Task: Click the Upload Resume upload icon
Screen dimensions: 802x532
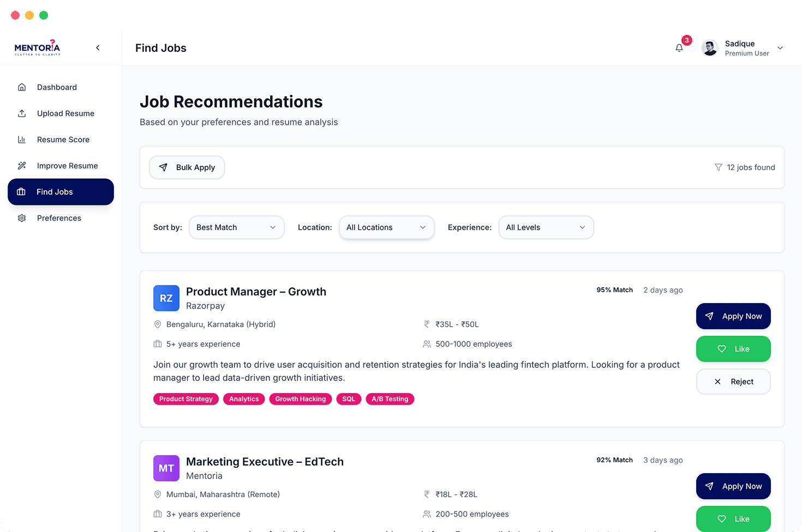Action: click(22, 113)
